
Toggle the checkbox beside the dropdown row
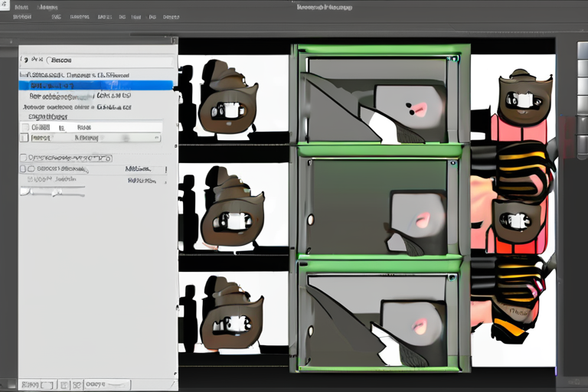tap(24, 139)
